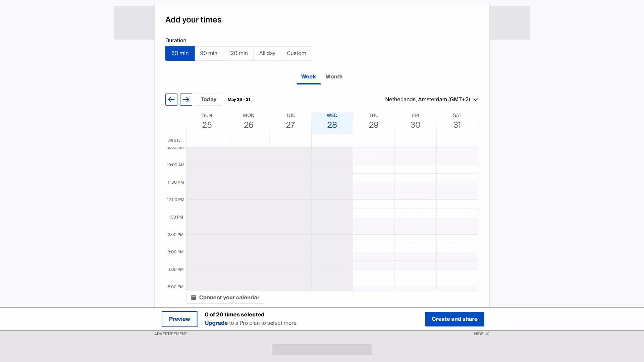Click the Add your times heading

click(193, 20)
